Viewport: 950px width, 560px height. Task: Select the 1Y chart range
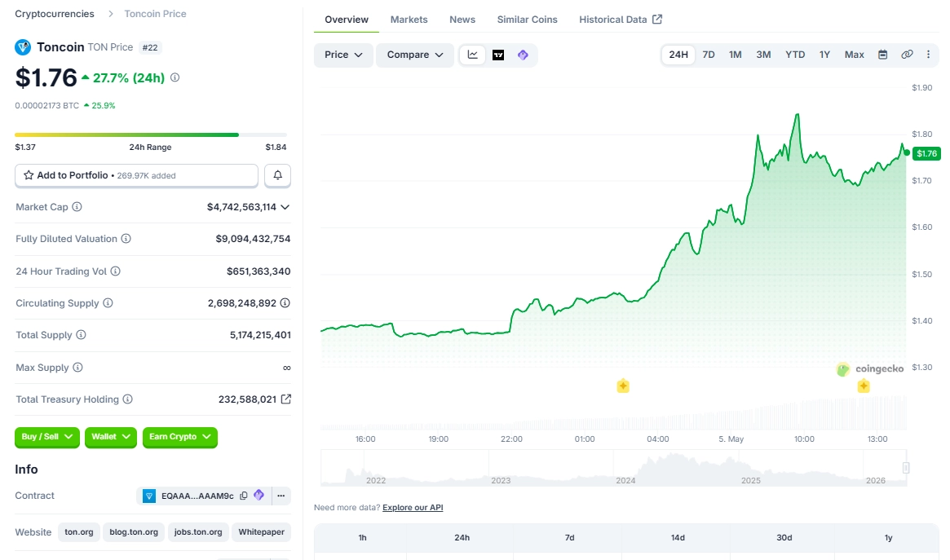click(x=824, y=55)
